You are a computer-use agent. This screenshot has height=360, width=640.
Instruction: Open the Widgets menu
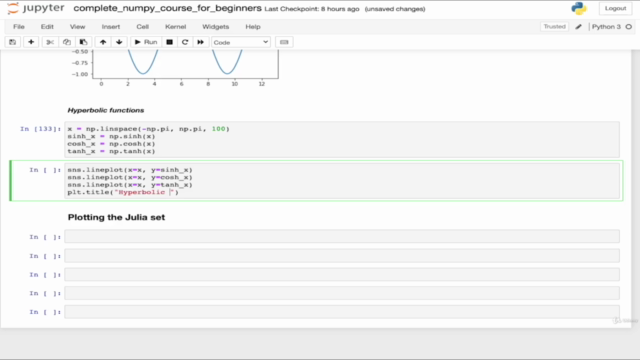216,27
